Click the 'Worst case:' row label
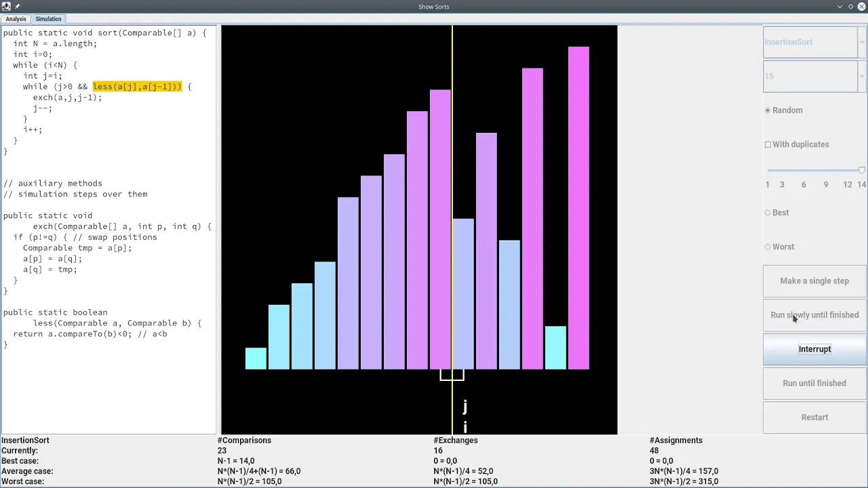The height and width of the screenshot is (488, 868). coord(22,481)
